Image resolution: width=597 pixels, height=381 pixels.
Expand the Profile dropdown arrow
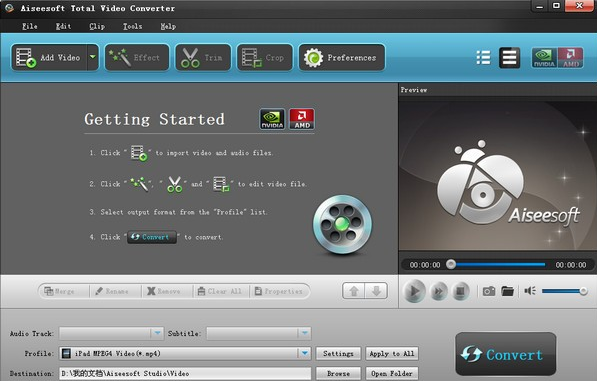tap(305, 354)
